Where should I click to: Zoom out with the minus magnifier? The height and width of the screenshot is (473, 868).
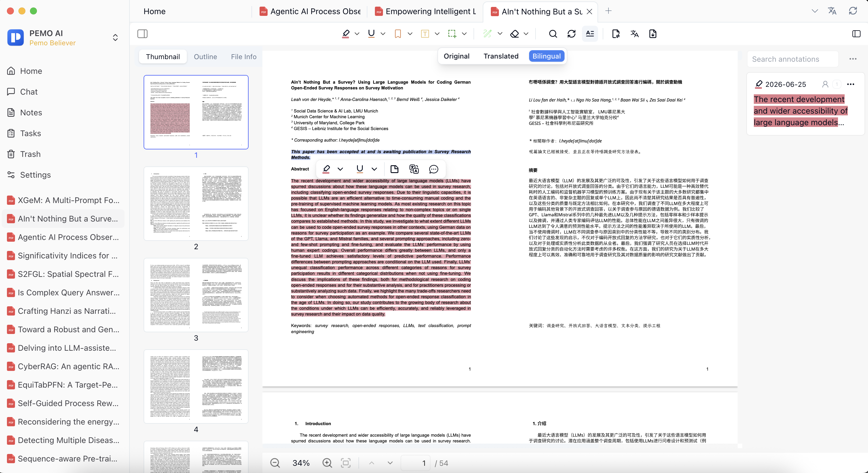275,463
